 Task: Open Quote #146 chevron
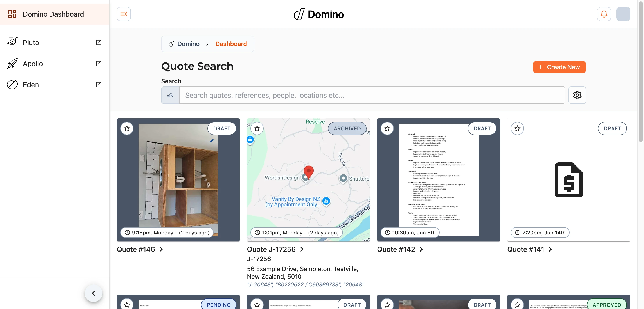coord(161,249)
